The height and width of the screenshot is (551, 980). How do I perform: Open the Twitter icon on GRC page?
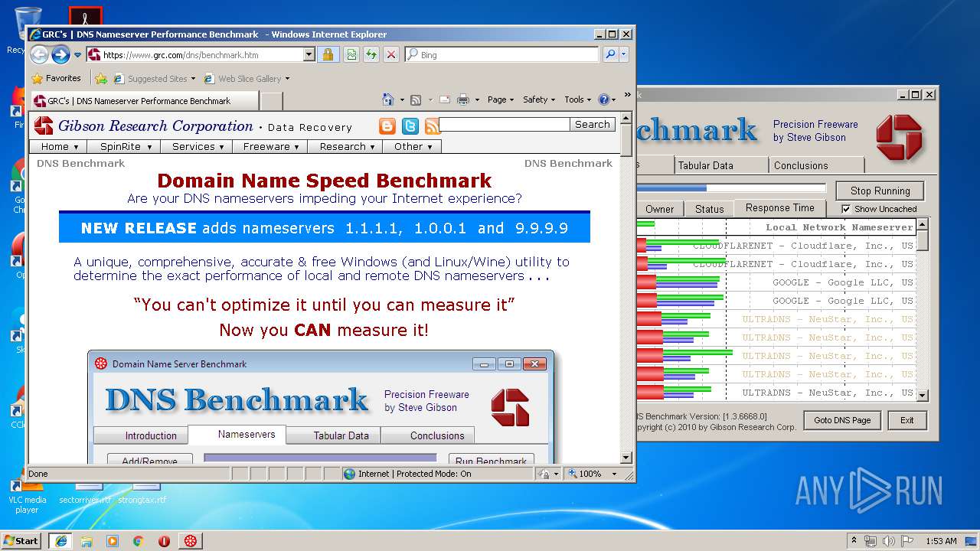[410, 126]
